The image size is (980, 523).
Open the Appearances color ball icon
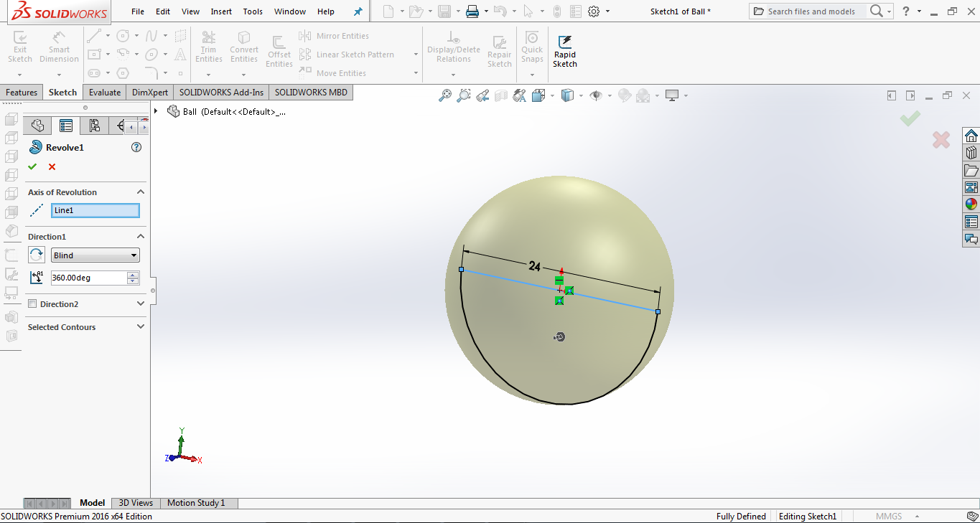[971, 204]
